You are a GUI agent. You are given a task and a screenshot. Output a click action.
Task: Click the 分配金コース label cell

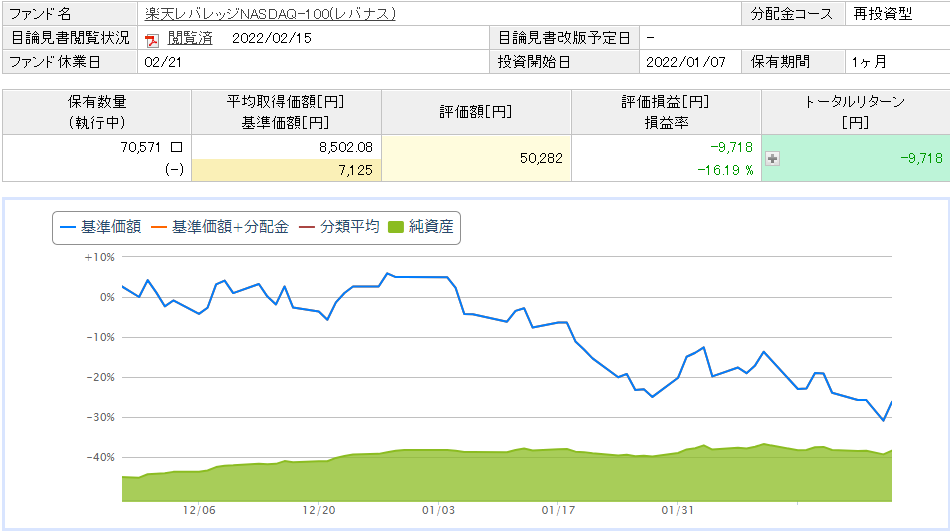pyautogui.click(x=793, y=13)
